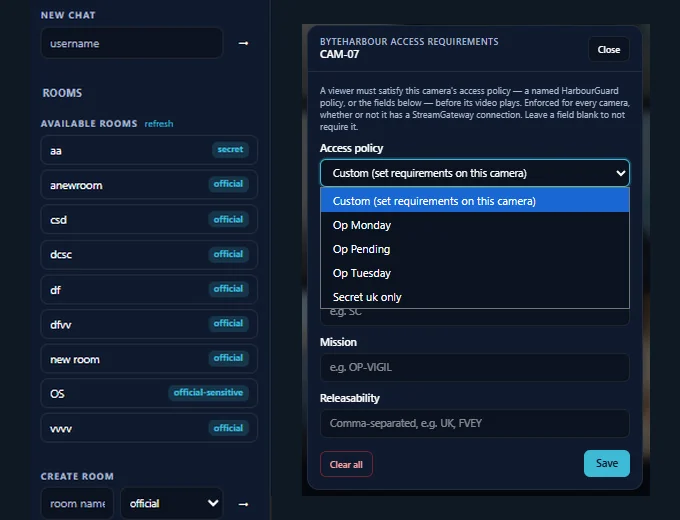Click the Clear all button
Screen dimensions: 680x520
pyautogui.click(x=346, y=464)
